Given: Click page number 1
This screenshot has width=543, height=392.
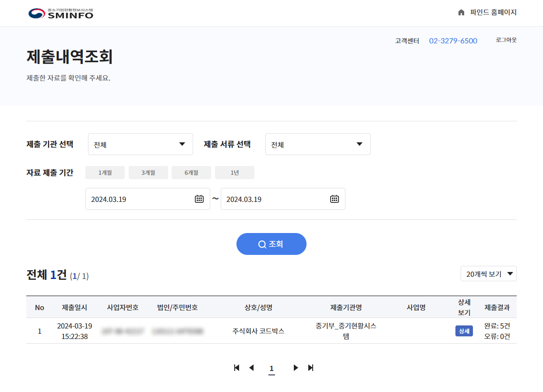Looking at the screenshot, I should pos(271,369).
